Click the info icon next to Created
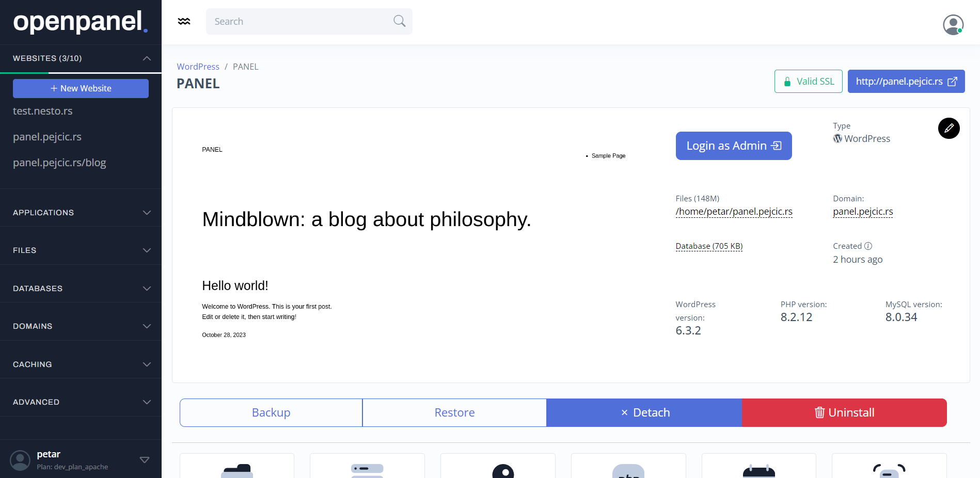The width and height of the screenshot is (980, 478). [x=868, y=246]
